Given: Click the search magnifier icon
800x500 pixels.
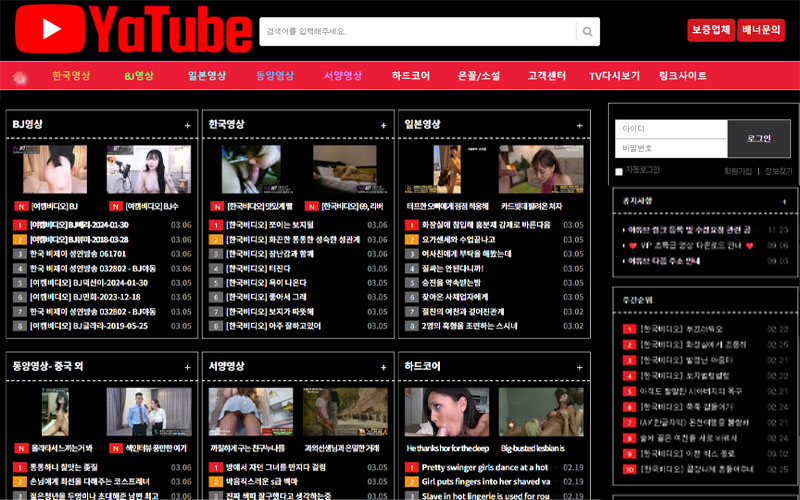Looking at the screenshot, I should (x=587, y=32).
